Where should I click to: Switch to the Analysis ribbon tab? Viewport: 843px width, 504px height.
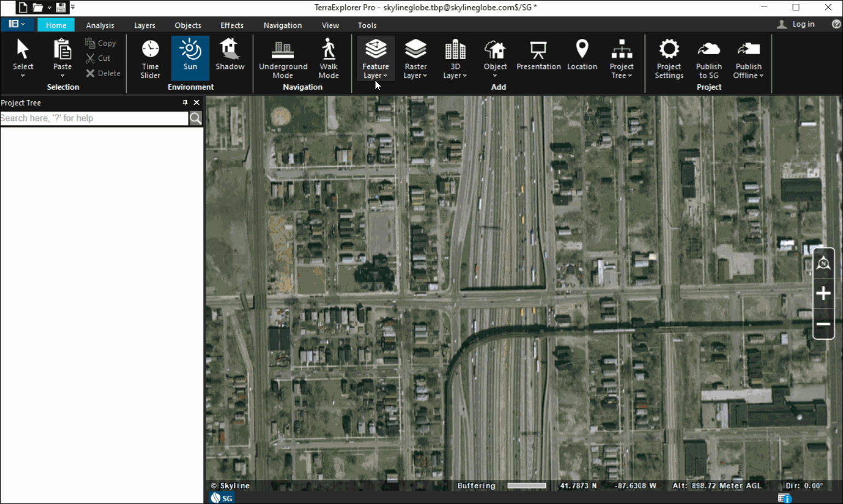pos(100,25)
